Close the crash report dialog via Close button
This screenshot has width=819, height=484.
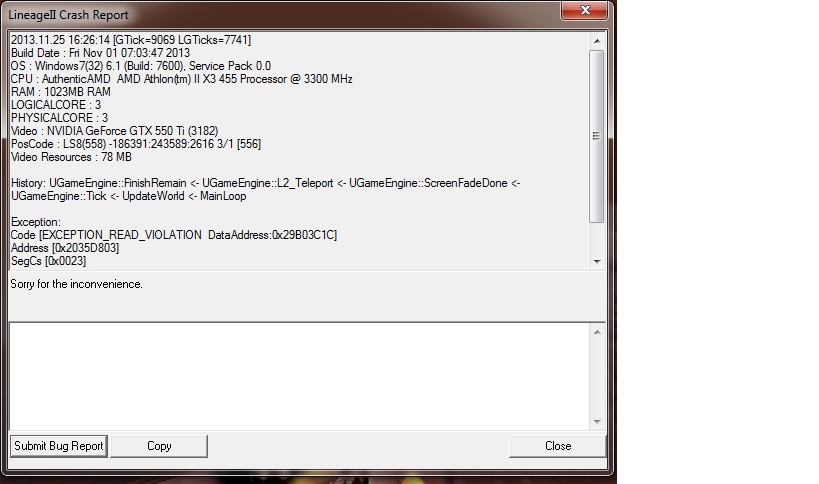[x=557, y=446]
